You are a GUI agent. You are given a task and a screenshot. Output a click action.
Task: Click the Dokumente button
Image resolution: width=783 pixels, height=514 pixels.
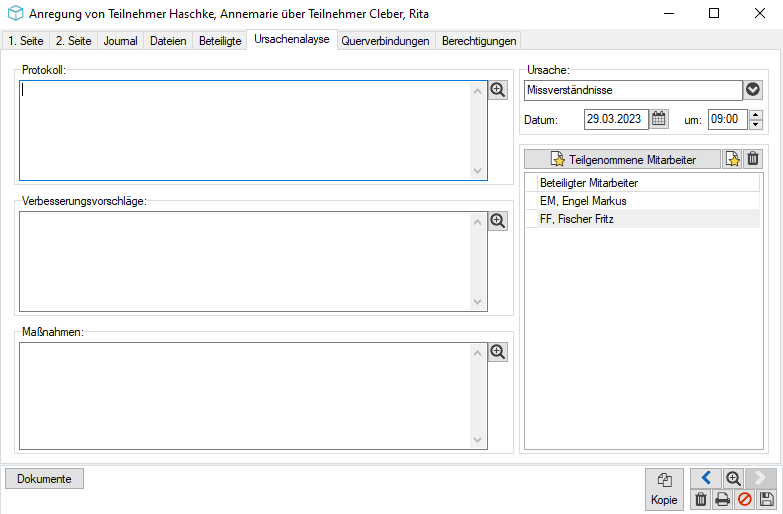[44, 479]
